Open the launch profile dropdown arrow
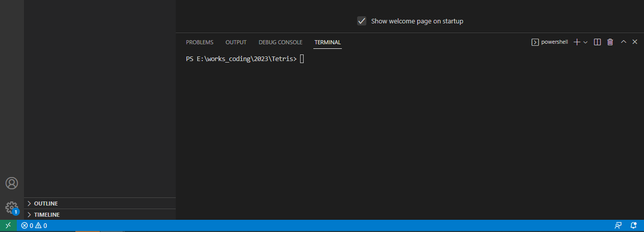 [x=585, y=42]
